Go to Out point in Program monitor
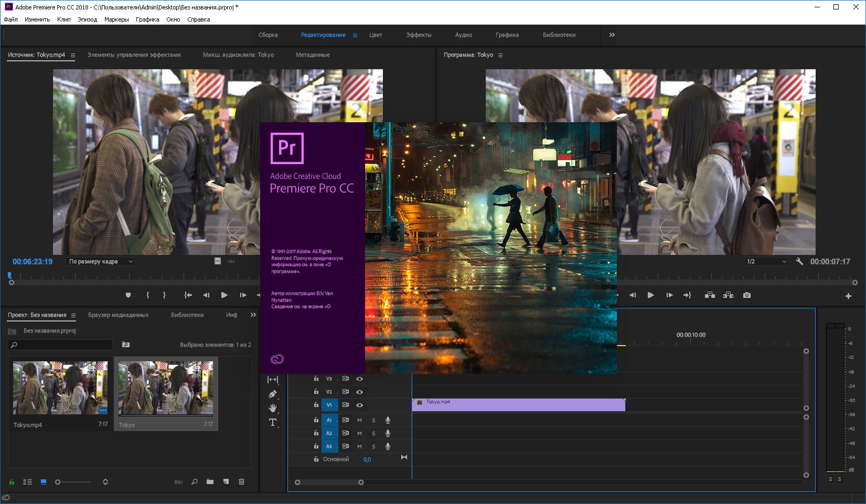 click(687, 295)
